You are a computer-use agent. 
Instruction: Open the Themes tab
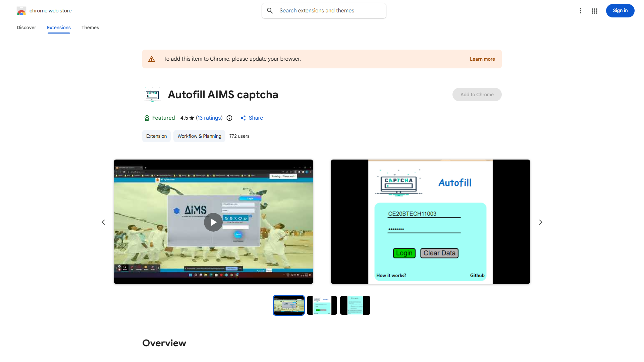[x=90, y=27]
